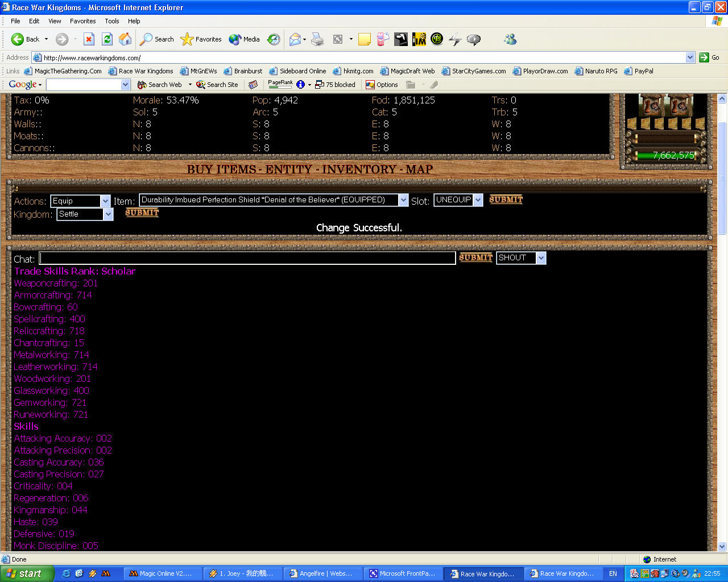Open the Favorites menu
Image resolution: width=728 pixels, height=582 pixels.
tap(83, 21)
